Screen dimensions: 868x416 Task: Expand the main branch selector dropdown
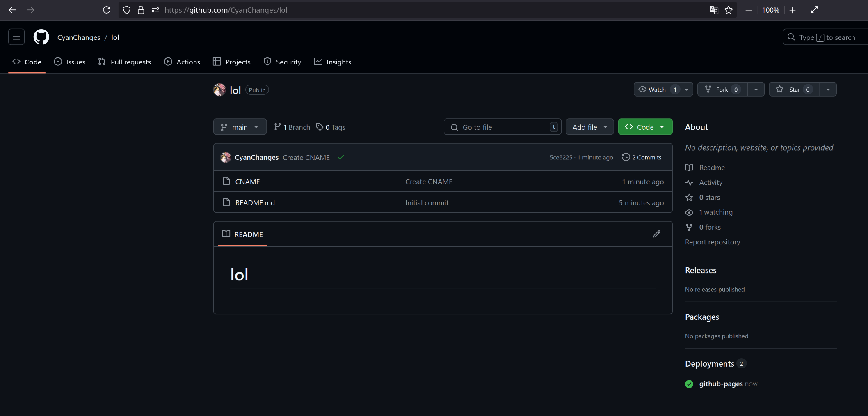click(x=240, y=127)
